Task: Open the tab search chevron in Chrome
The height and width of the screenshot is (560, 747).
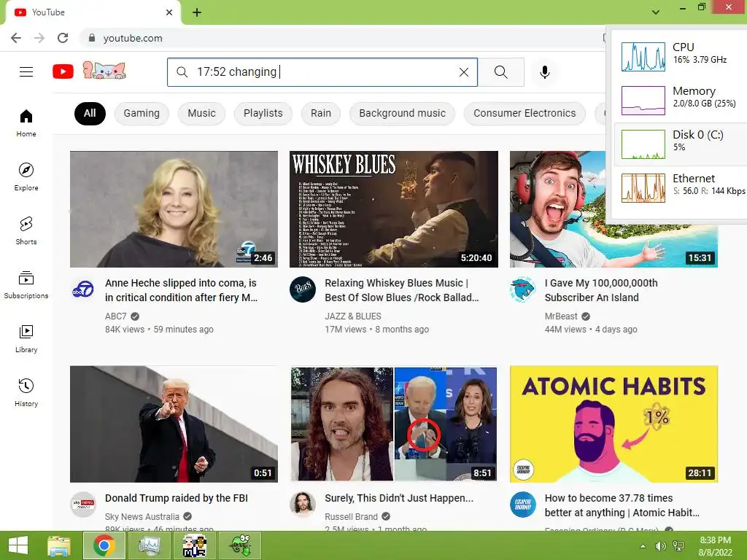Action: [x=656, y=12]
